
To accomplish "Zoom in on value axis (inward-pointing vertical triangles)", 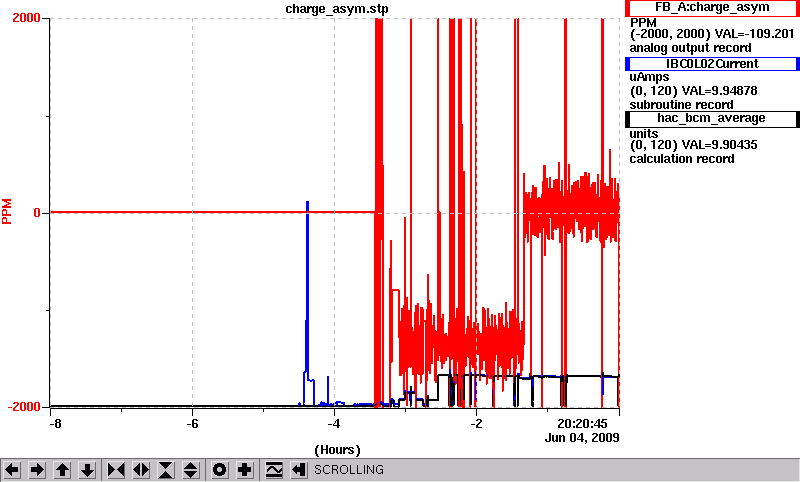I will pyautogui.click(x=166, y=470).
